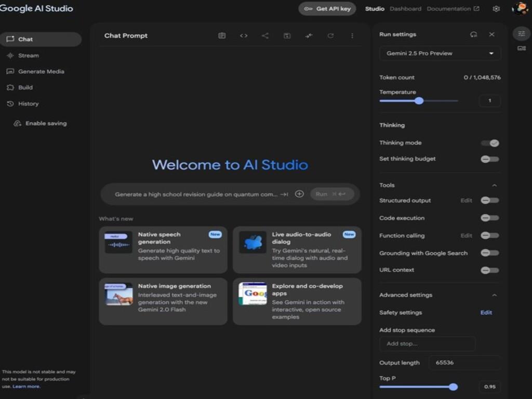The height and width of the screenshot is (399, 532).
Task: Collapse the Tools section
Action: (494, 185)
